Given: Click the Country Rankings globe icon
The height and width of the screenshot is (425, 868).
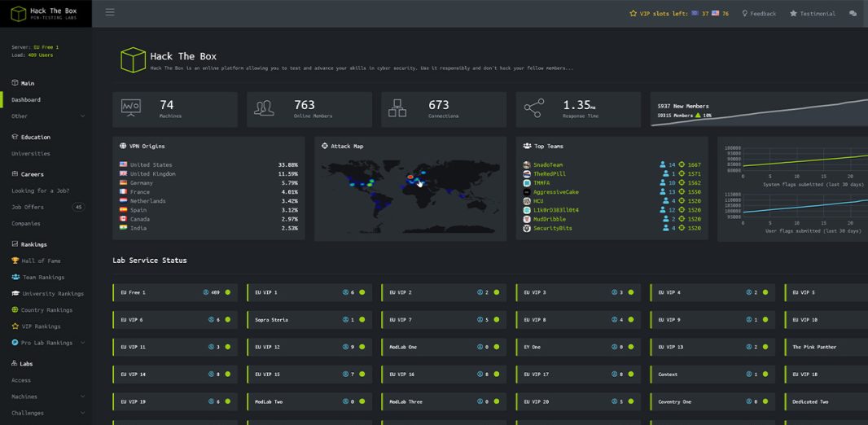Looking at the screenshot, I should (15, 310).
